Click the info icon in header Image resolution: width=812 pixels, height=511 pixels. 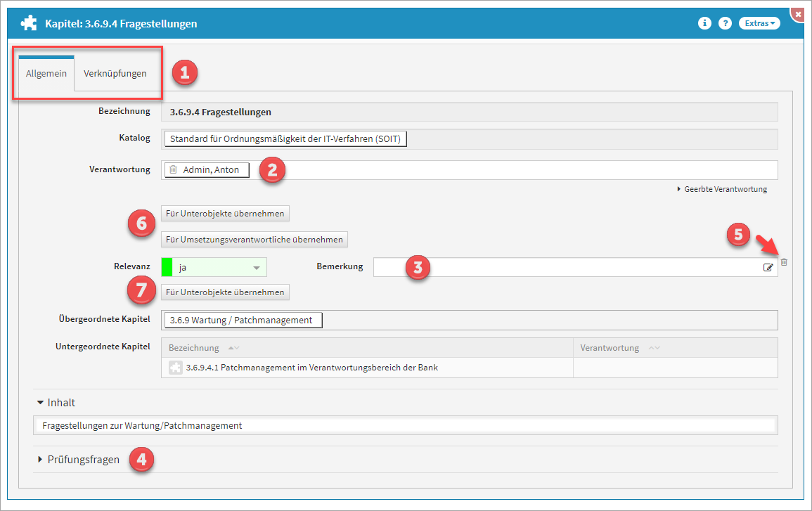[704, 23]
